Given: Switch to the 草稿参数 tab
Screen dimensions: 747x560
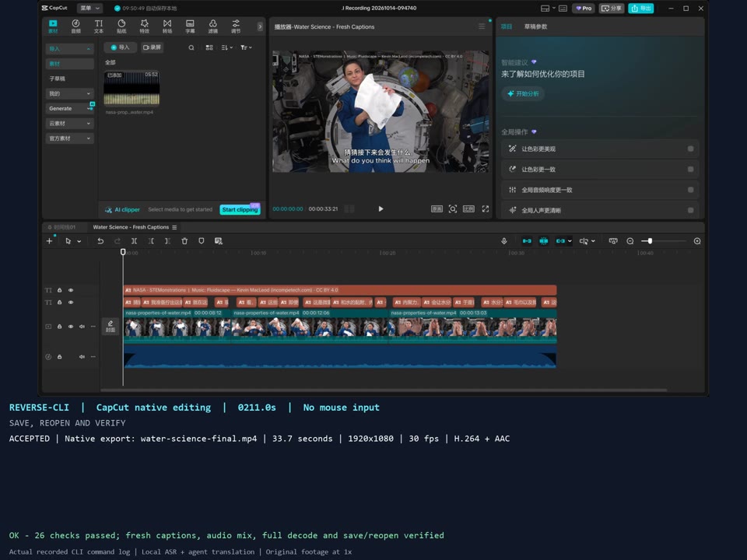Looking at the screenshot, I should click(x=535, y=26).
